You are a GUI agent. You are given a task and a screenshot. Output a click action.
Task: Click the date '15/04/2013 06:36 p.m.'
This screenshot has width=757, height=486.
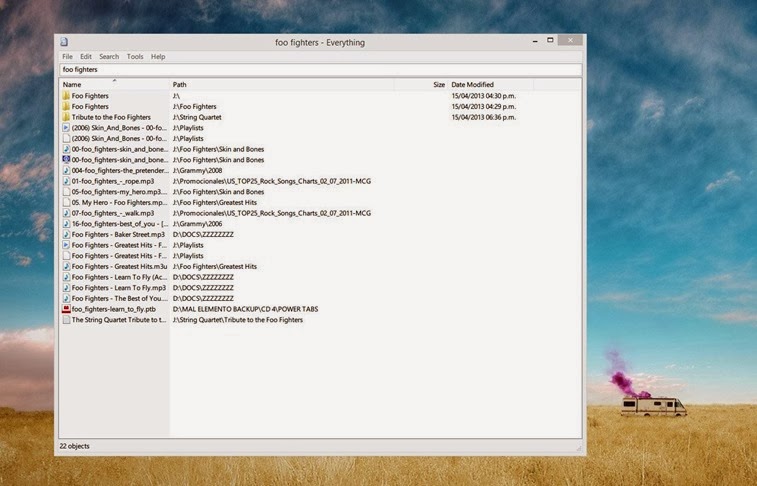coord(484,117)
